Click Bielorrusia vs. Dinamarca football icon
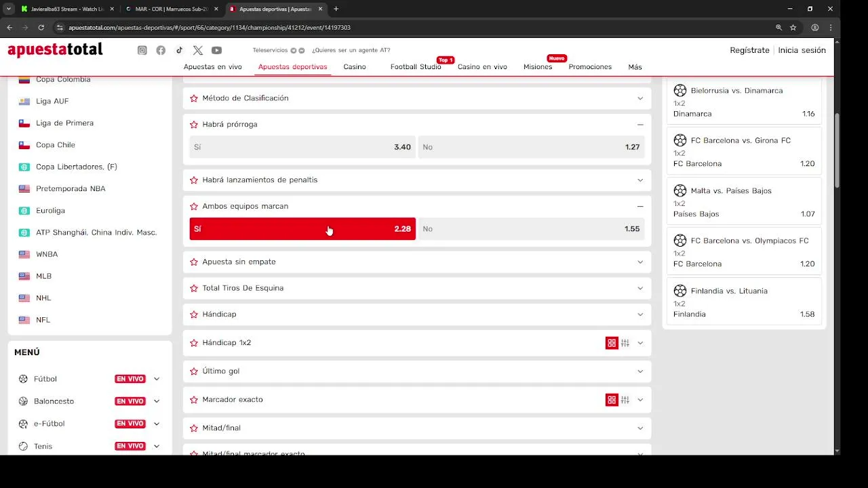 pyautogui.click(x=680, y=90)
